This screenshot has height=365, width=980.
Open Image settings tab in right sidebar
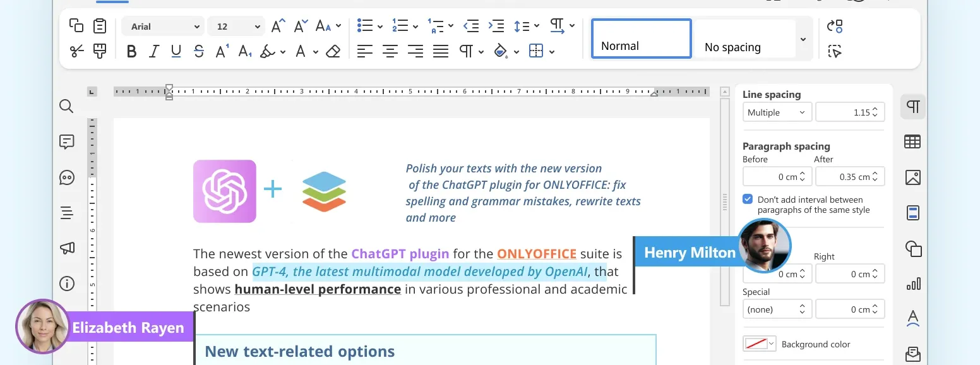pyautogui.click(x=912, y=177)
